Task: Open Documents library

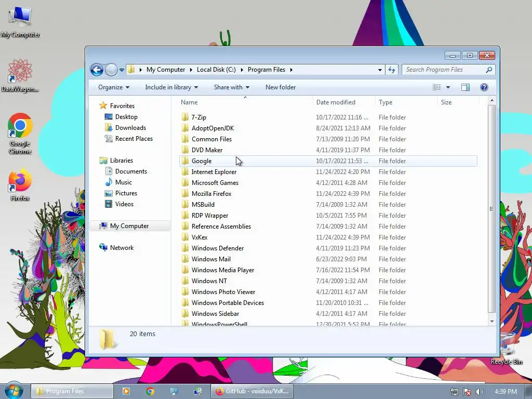Action: (x=130, y=171)
